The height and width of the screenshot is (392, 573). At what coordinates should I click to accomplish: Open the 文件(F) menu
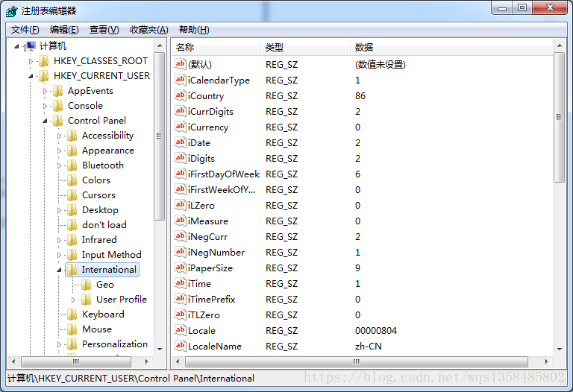[x=25, y=30]
